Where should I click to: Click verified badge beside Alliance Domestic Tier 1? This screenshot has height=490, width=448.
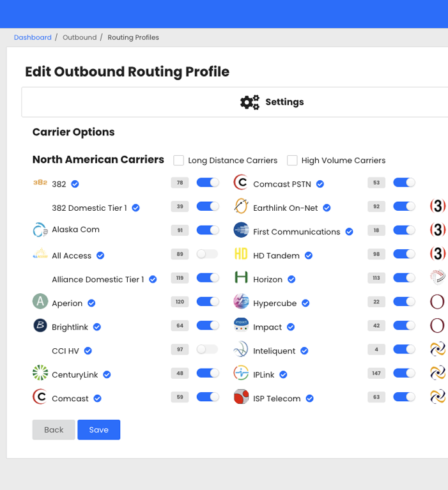pyautogui.click(x=153, y=279)
